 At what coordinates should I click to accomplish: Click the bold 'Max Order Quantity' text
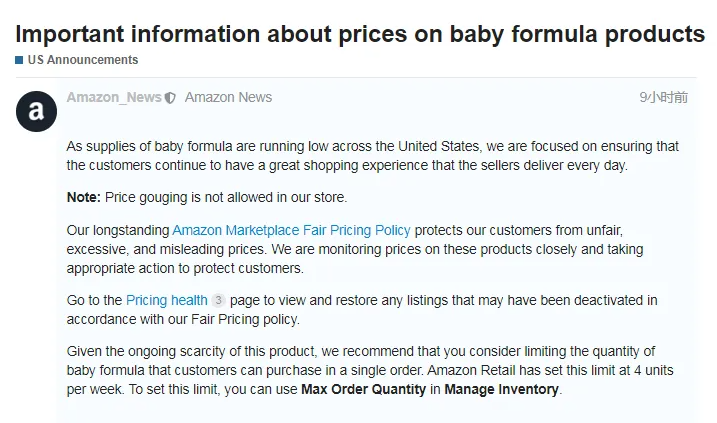[364, 390]
